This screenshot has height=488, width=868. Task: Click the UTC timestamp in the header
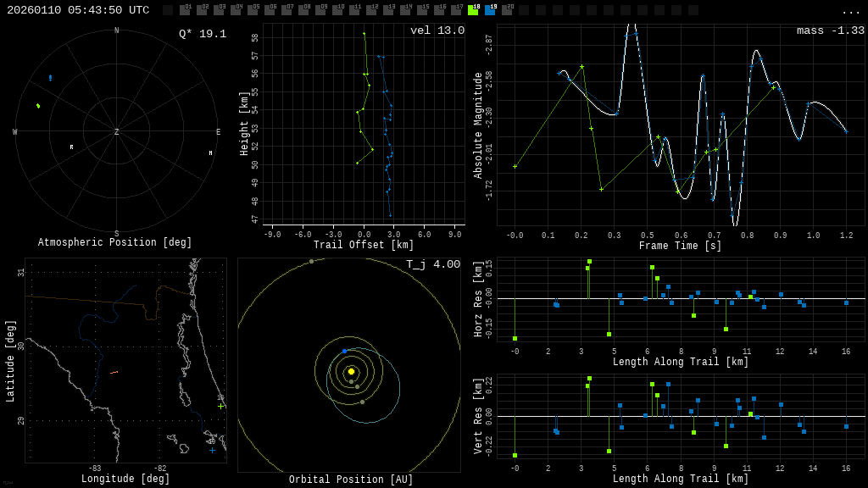pos(78,10)
